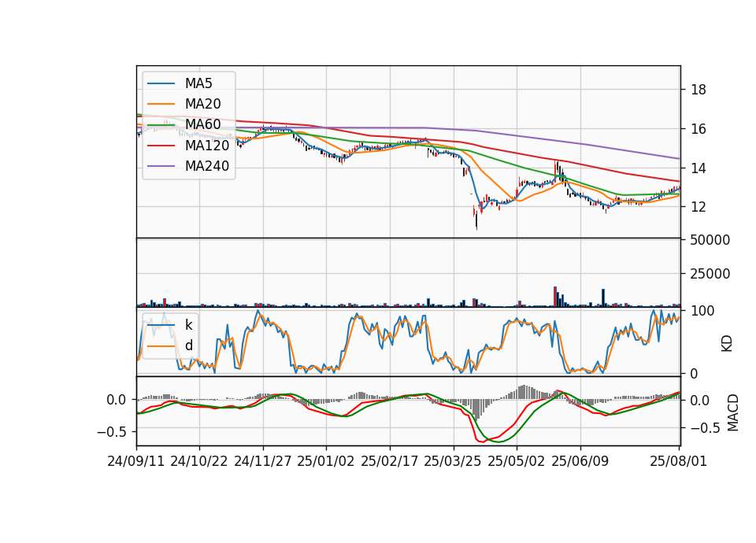
Task: Click the 24/10/22 date axis label
Action: coord(199,461)
